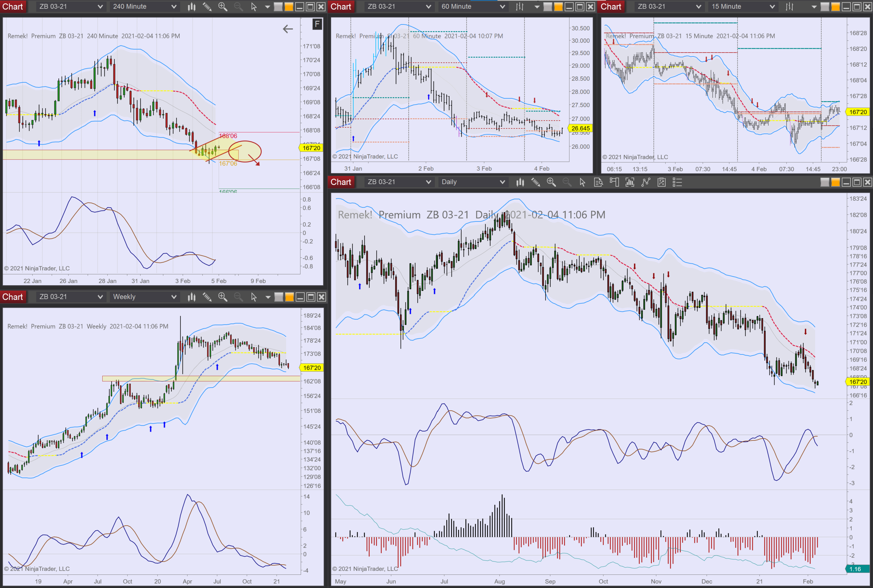Toggle the F button on 240 Minute chart

click(x=317, y=24)
